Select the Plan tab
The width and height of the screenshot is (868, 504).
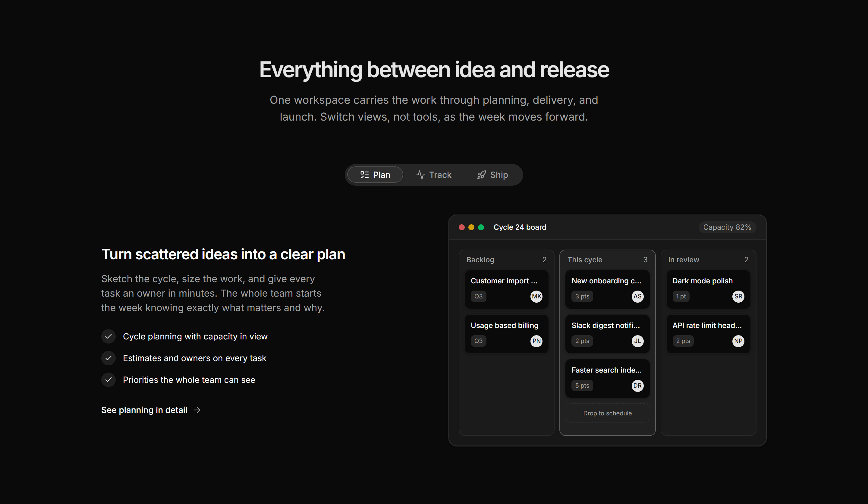375,175
